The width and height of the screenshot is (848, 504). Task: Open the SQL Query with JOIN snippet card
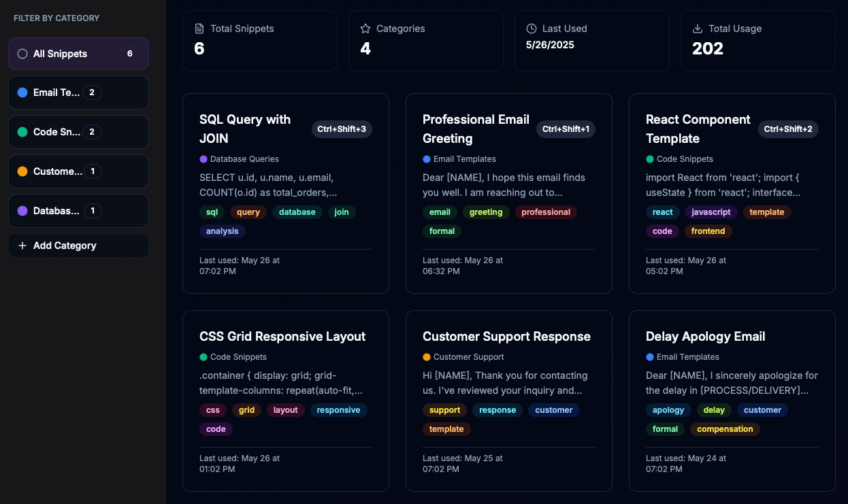(x=285, y=192)
